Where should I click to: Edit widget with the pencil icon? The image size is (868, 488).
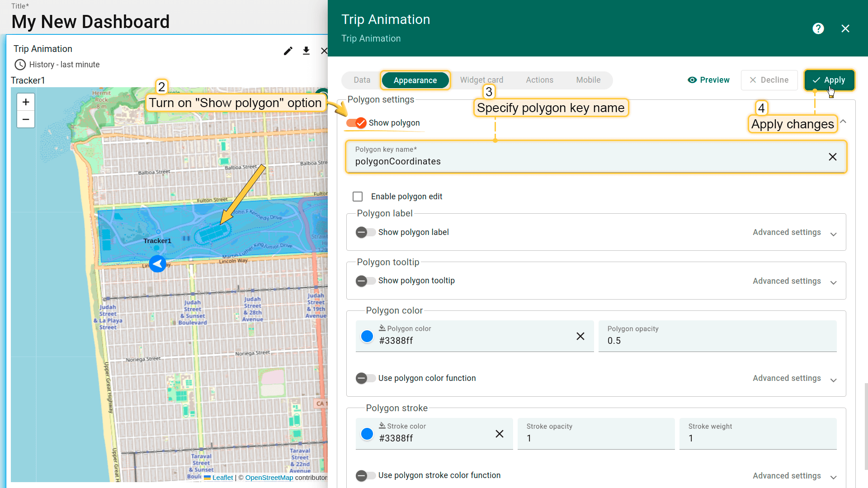click(288, 51)
